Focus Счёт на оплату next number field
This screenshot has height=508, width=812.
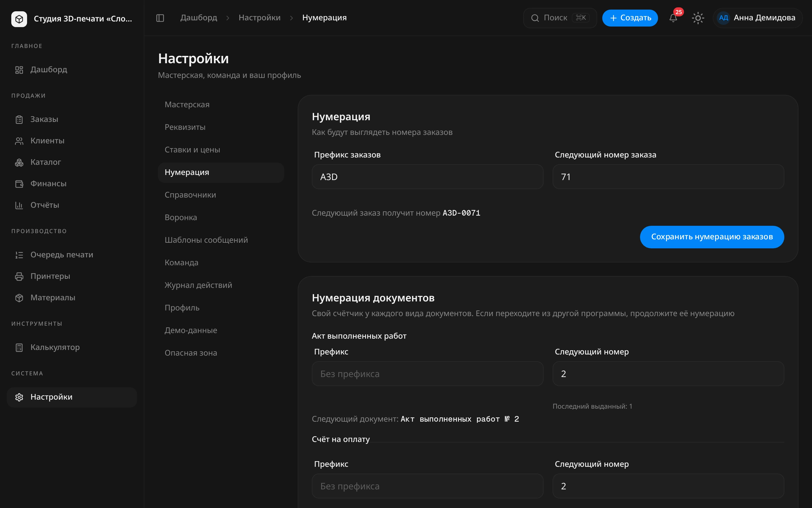(668, 486)
